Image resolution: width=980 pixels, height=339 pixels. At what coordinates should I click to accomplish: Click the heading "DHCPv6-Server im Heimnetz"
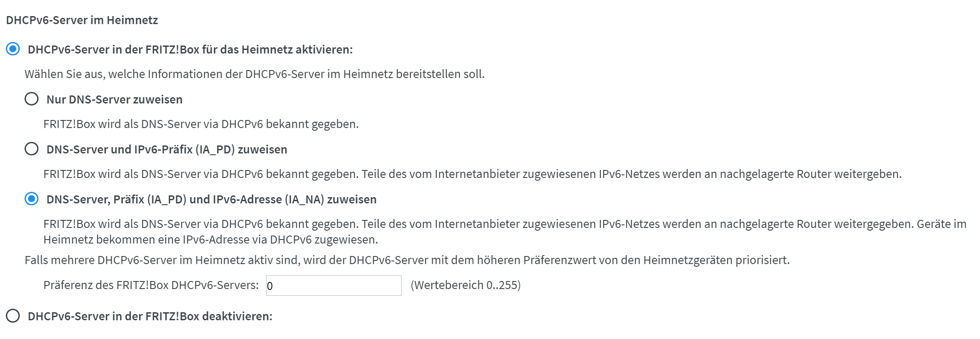[x=82, y=20]
